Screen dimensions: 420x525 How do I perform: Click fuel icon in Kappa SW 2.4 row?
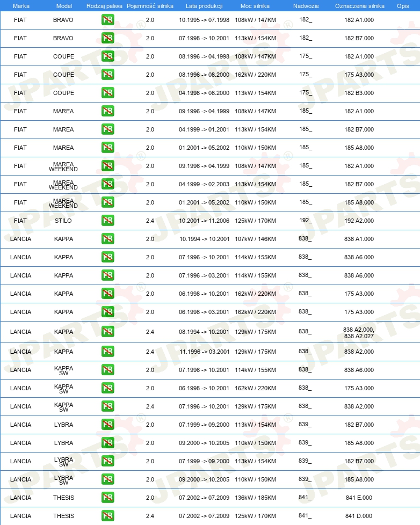pyautogui.click(x=108, y=406)
